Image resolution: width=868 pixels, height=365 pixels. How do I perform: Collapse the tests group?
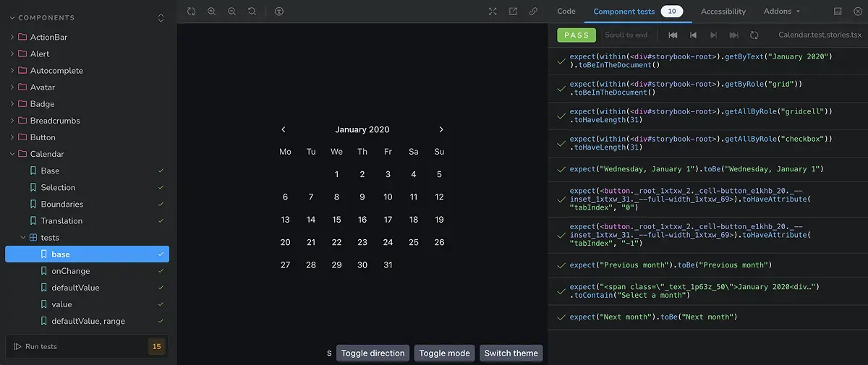23,238
